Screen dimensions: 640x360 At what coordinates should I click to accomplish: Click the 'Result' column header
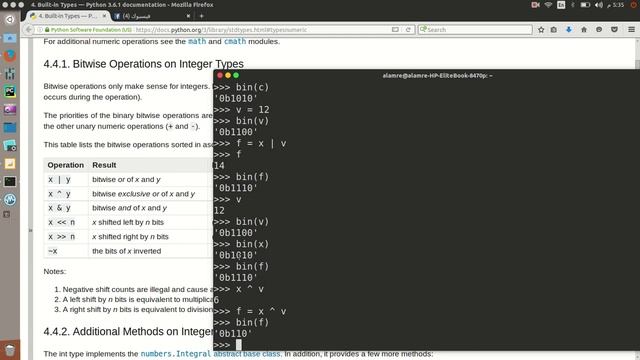(104, 165)
